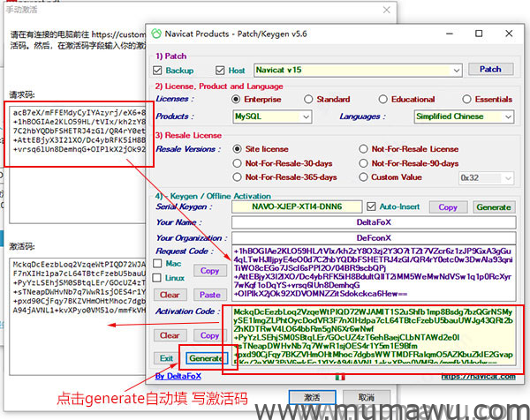Close the Patch/Keygen window
Image resolution: width=530 pixels, height=420 pixels.
(x=509, y=34)
